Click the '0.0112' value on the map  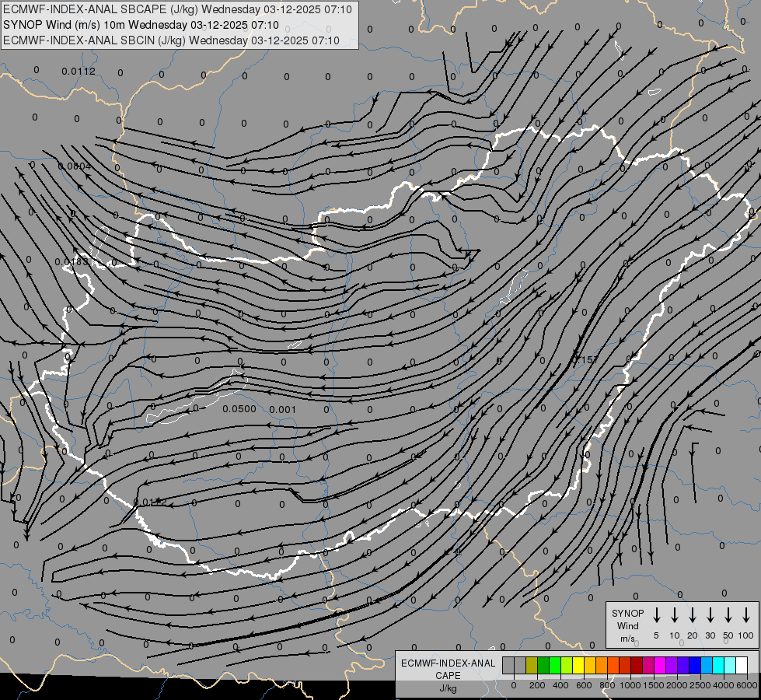pos(79,72)
